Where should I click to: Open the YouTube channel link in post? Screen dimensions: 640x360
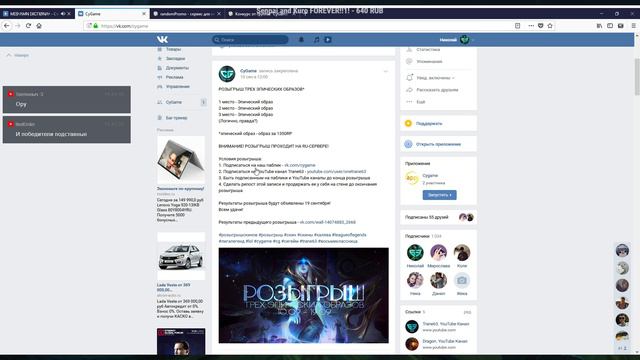(x=337, y=171)
